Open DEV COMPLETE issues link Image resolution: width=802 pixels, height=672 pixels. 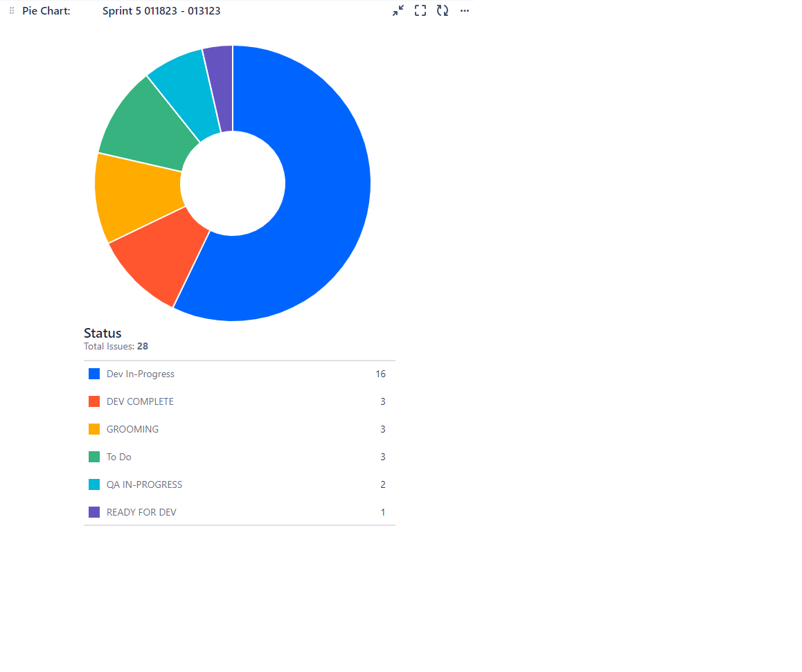(140, 401)
